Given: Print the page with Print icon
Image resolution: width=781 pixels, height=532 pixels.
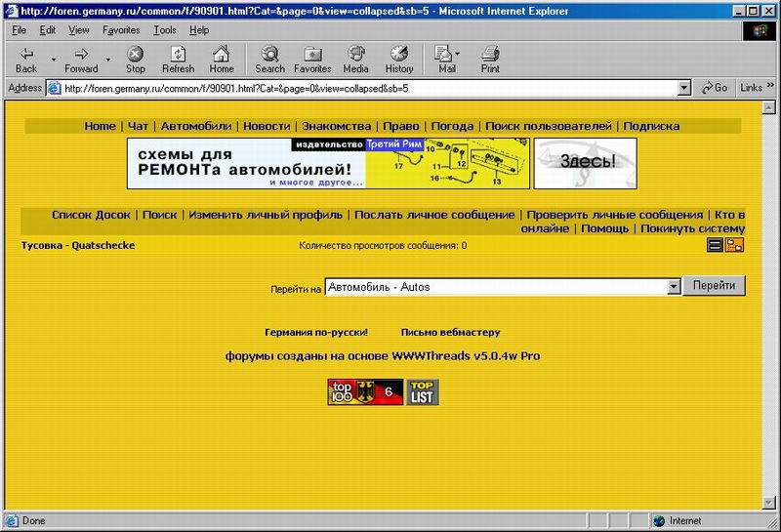Looking at the screenshot, I should tap(490, 60).
